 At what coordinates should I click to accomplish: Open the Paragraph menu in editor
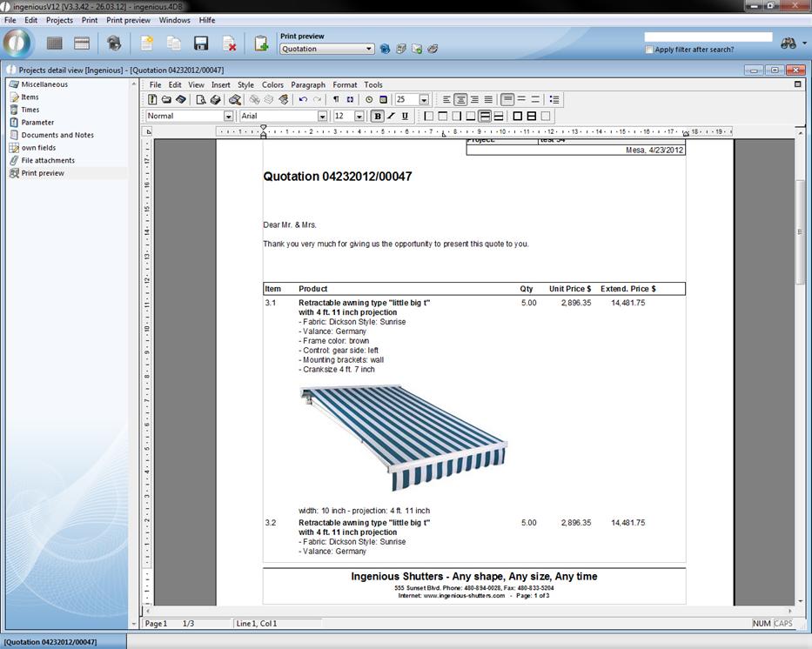click(308, 85)
